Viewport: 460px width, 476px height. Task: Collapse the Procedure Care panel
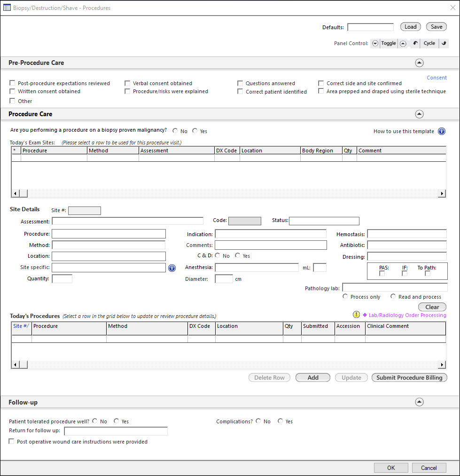(x=420, y=114)
